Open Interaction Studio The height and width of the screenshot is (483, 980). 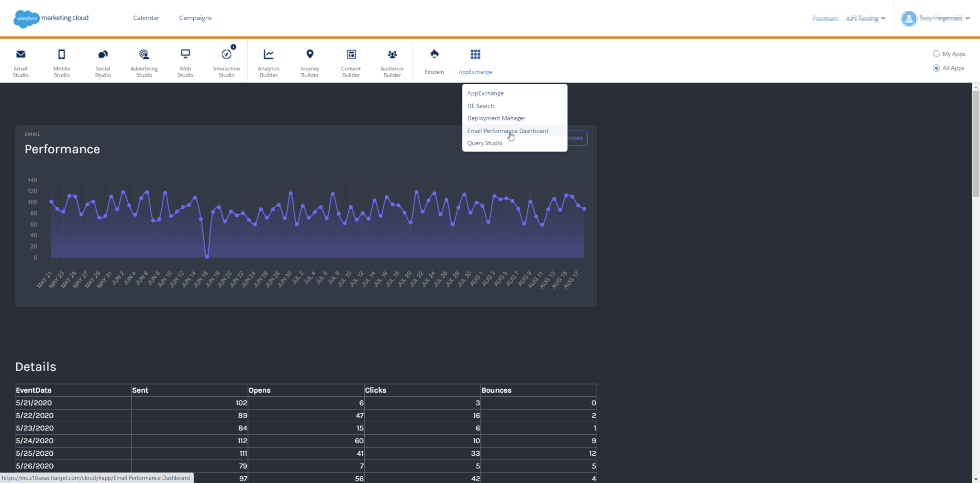coord(226,63)
